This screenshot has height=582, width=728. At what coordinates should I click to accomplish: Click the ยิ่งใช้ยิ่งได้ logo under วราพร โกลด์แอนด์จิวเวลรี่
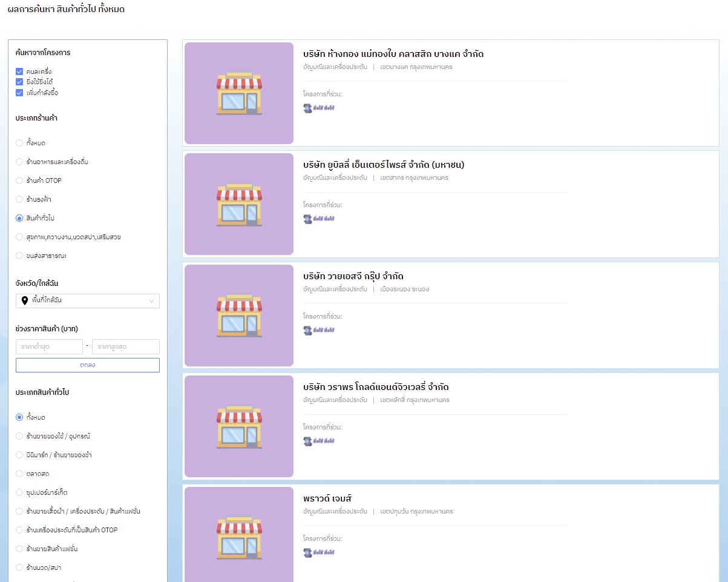click(319, 441)
